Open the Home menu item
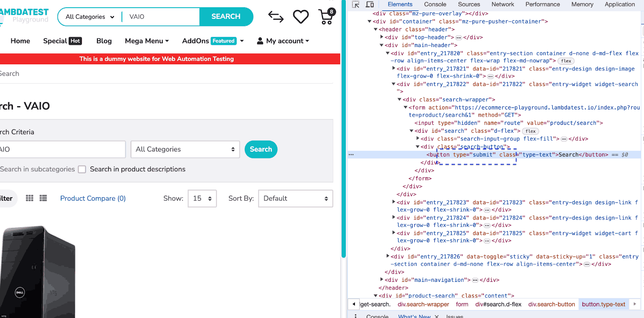Image resolution: width=644 pixels, height=318 pixels. [x=20, y=41]
